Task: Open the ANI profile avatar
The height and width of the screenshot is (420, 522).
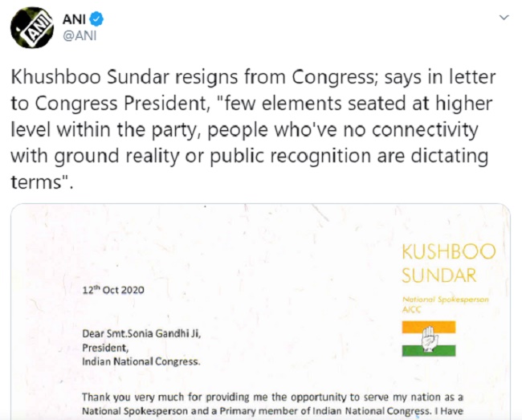Action: (32, 27)
